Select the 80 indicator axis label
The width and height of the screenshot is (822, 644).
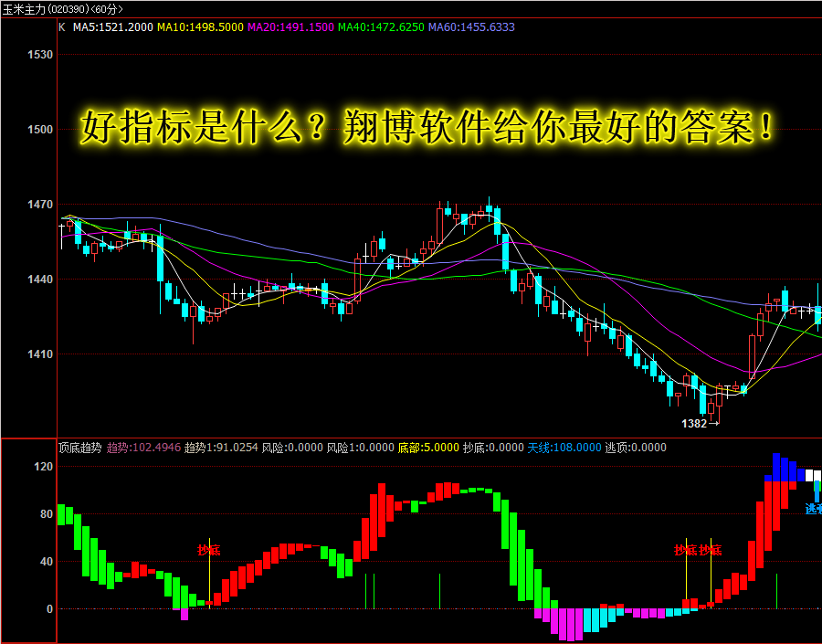[47, 514]
